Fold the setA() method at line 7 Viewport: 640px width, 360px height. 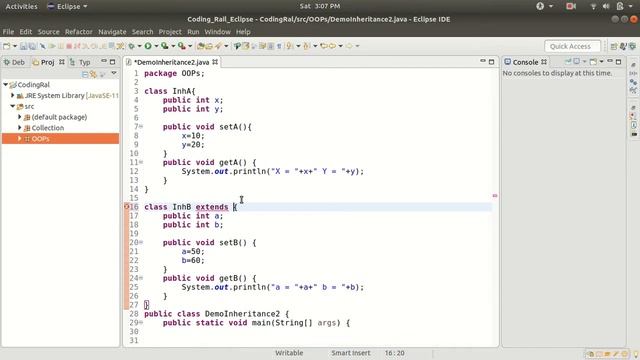pyautogui.click(x=141, y=127)
